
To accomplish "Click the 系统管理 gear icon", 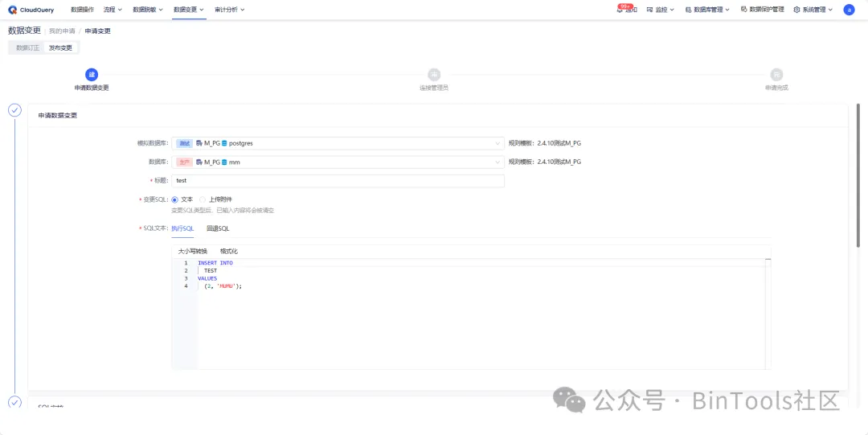I will click(x=796, y=10).
